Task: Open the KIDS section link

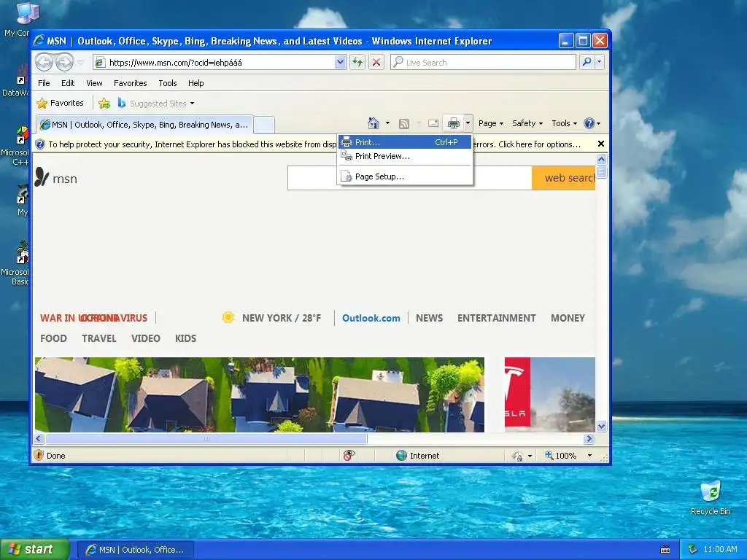Action: click(x=185, y=338)
